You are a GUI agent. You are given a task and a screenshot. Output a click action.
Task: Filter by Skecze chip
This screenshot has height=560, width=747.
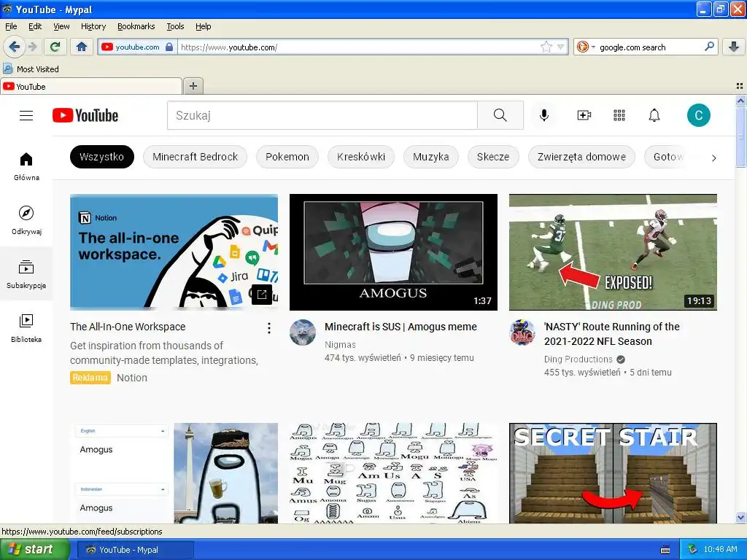click(493, 157)
